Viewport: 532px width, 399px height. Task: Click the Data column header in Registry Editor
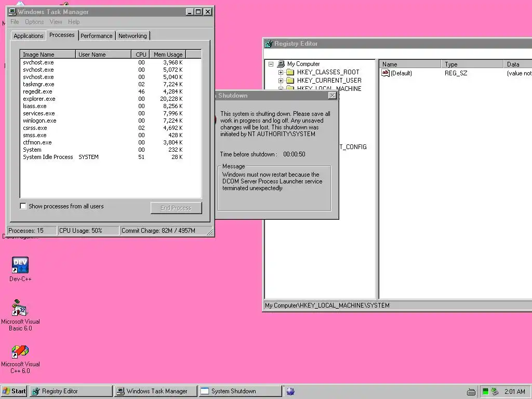click(x=518, y=64)
